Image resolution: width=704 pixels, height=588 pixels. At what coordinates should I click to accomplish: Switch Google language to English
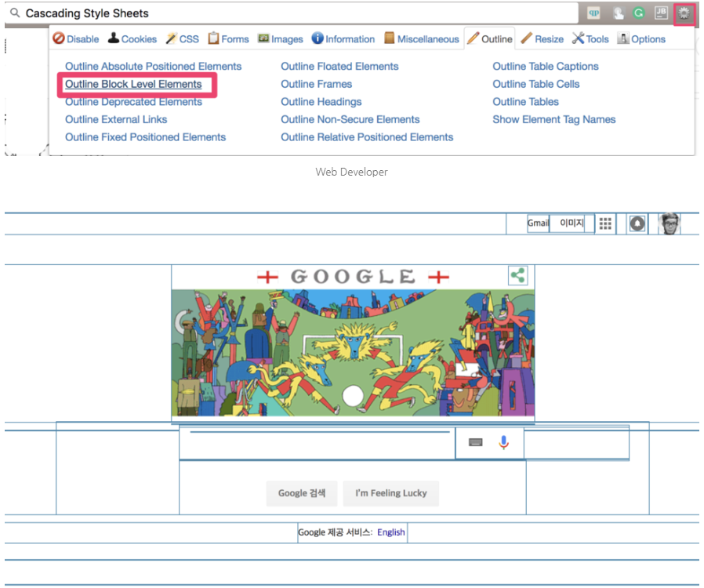click(x=391, y=532)
